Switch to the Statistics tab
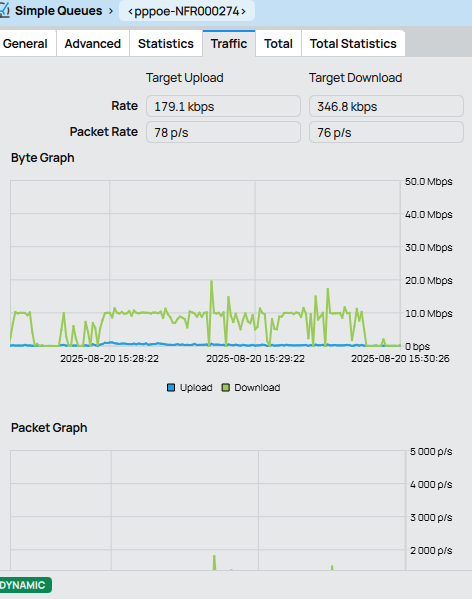Image resolution: width=472 pixels, height=599 pixels. (x=166, y=44)
